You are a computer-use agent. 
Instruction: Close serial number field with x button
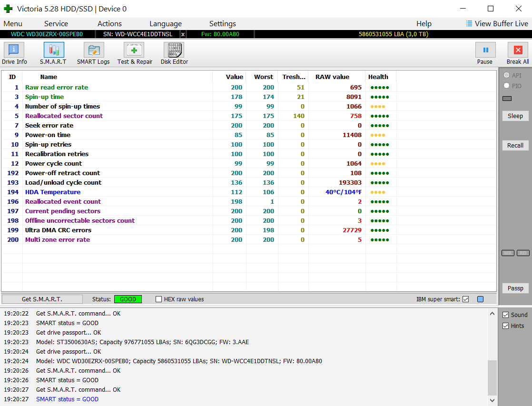coord(183,34)
